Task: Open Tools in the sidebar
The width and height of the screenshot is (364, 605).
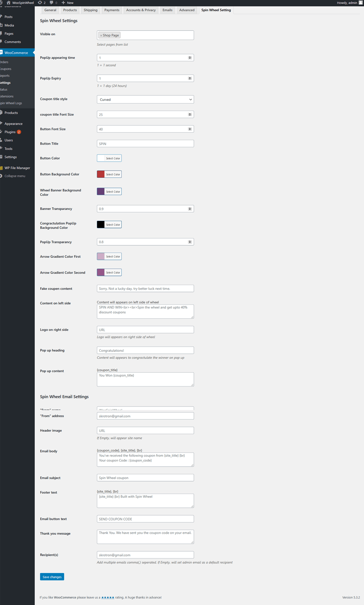Action: tap(8, 149)
